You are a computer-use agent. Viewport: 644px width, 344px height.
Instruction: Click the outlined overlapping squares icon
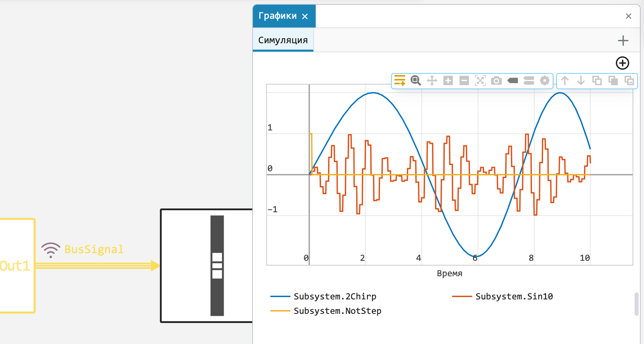597,80
